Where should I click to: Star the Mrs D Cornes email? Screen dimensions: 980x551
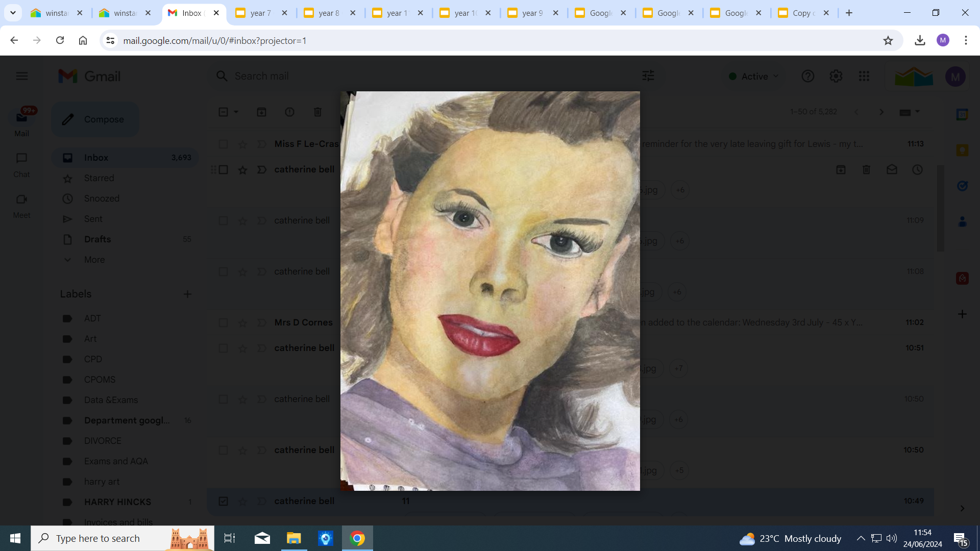tap(242, 323)
